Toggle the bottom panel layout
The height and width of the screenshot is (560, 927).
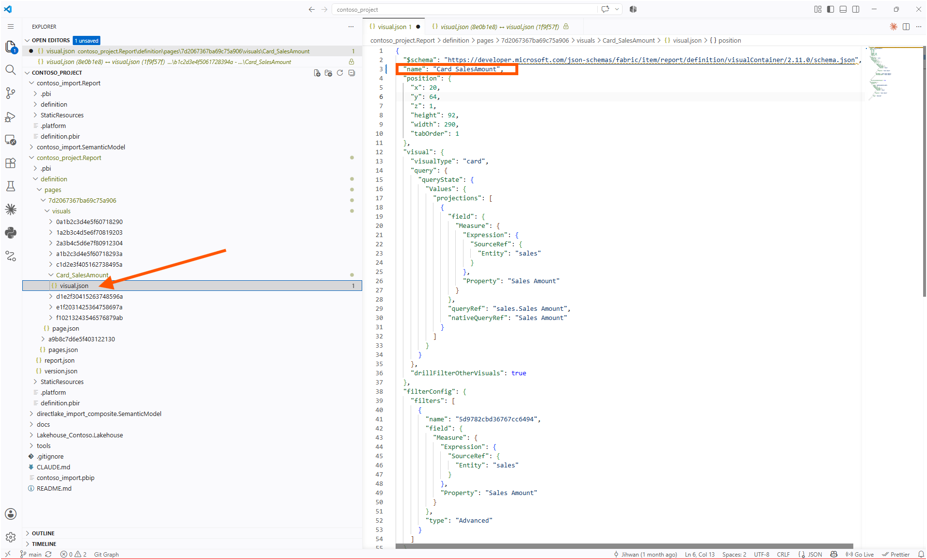click(x=843, y=9)
